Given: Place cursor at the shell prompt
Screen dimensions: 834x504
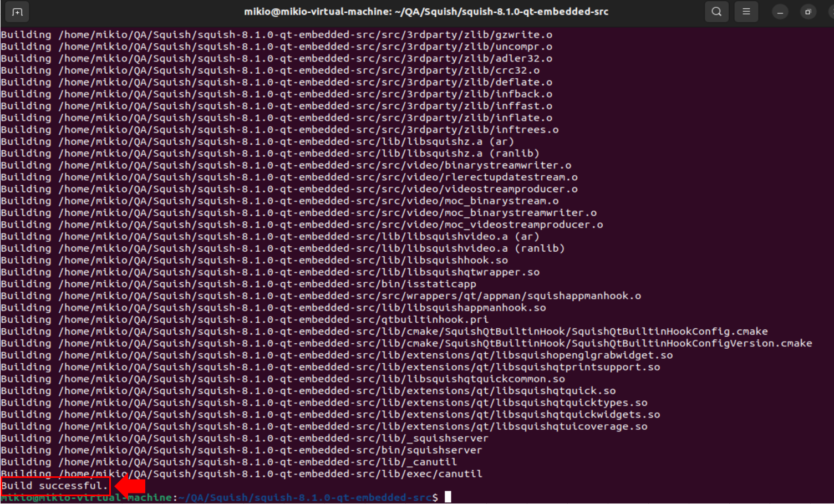Looking at the screenshot, I should pos(447,497).
